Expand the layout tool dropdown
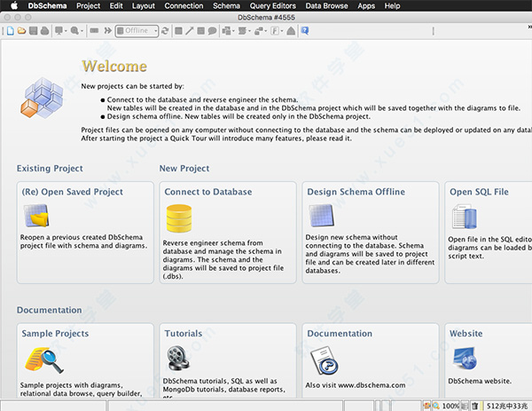532x411 pixels. [233, 31]
